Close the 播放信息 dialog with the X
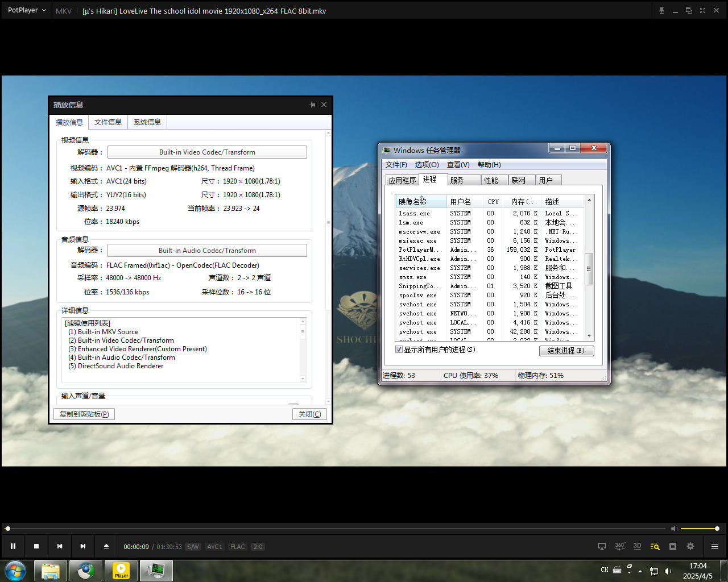Image resolution: width=728 pixels, height=582 pixels. [x=324, y=105]
